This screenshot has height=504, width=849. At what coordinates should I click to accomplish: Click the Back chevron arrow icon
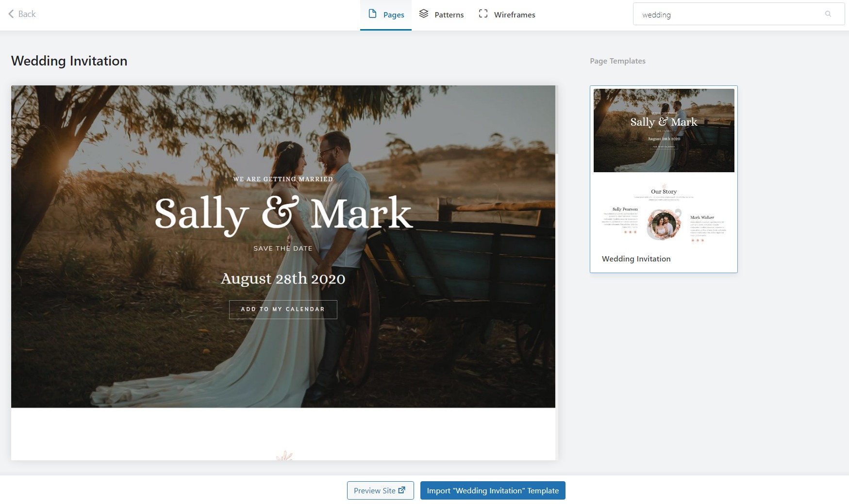11,14
